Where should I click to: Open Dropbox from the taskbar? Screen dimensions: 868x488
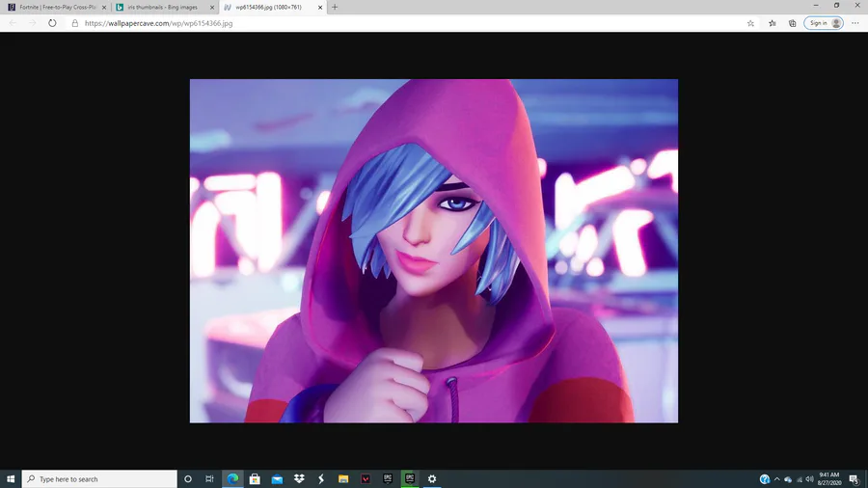(299, 478)
